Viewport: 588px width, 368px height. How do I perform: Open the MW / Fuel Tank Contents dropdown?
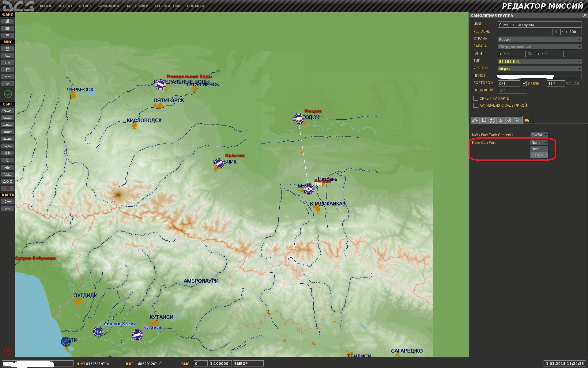tap(539, 135)
